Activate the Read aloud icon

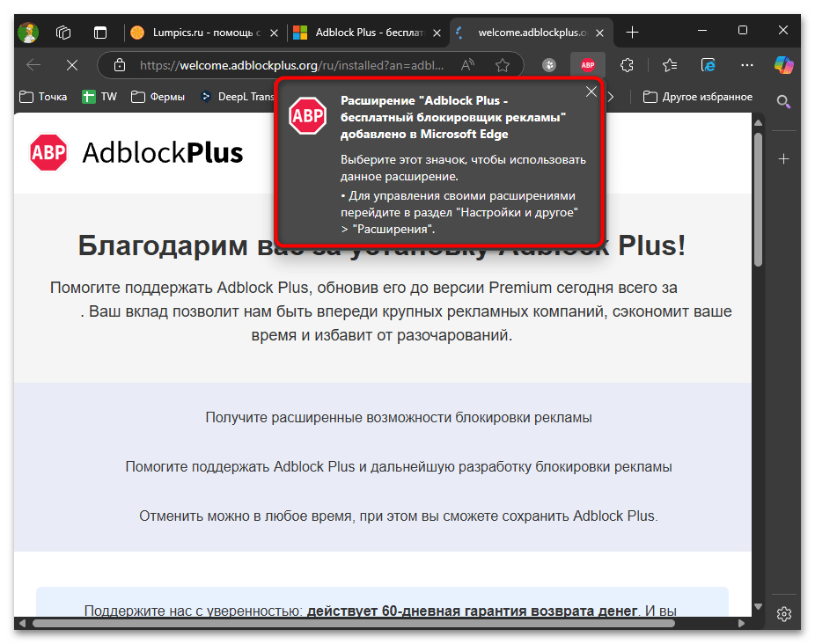(467, 65)
